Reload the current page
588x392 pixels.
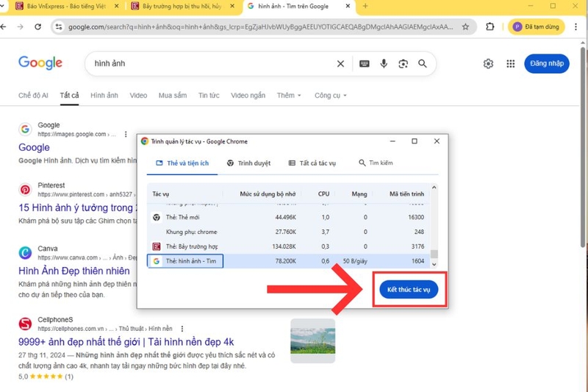[x=38, y=26]
